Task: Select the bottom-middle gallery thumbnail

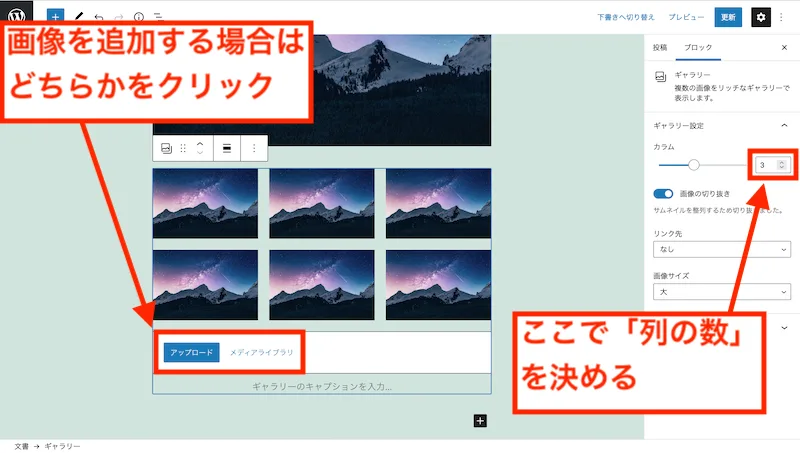Action: (x=322, y=285)
